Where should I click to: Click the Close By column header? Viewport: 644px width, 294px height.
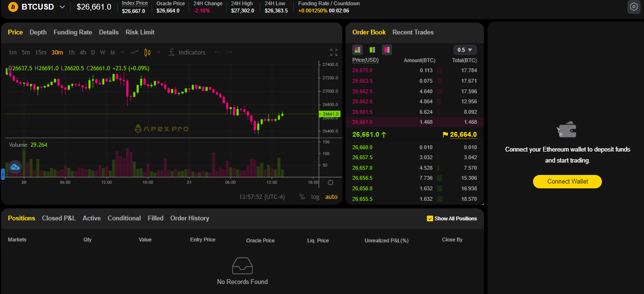pyautogui.click(x=452, y=240)
